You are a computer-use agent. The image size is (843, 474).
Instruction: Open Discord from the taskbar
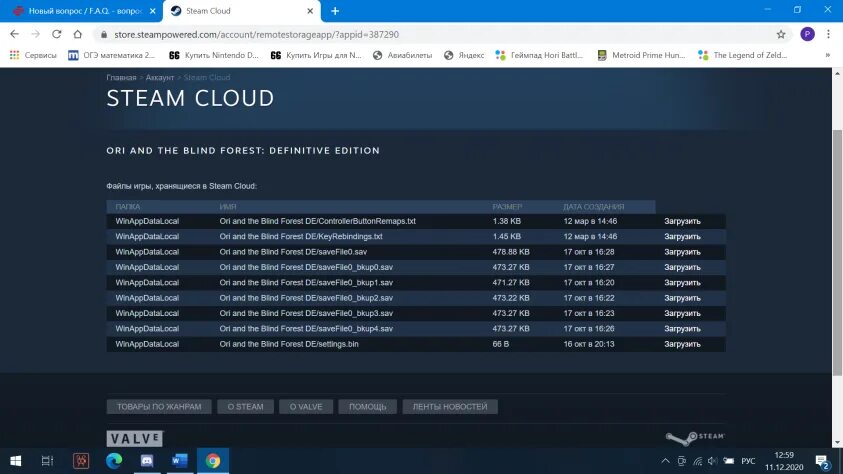(147, 461)
